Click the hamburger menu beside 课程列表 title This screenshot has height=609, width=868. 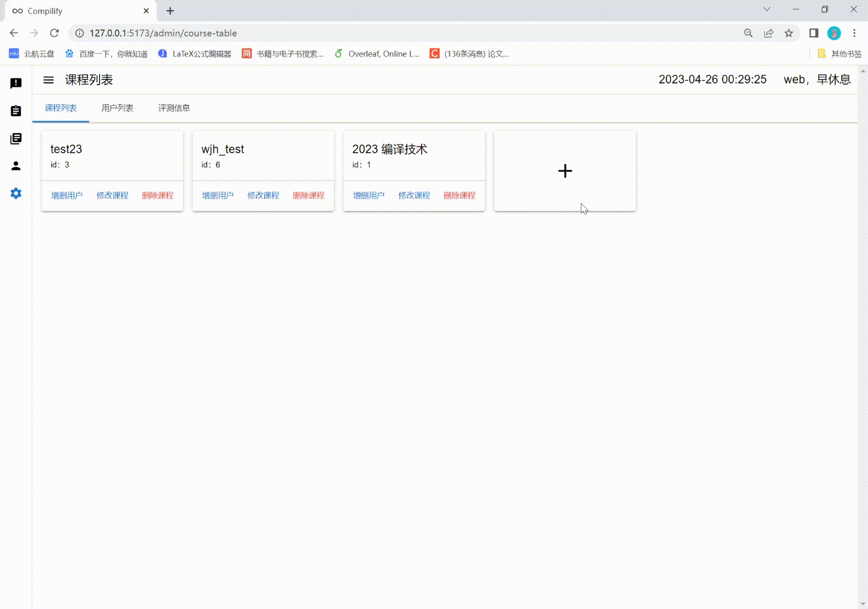click(48, 80)
